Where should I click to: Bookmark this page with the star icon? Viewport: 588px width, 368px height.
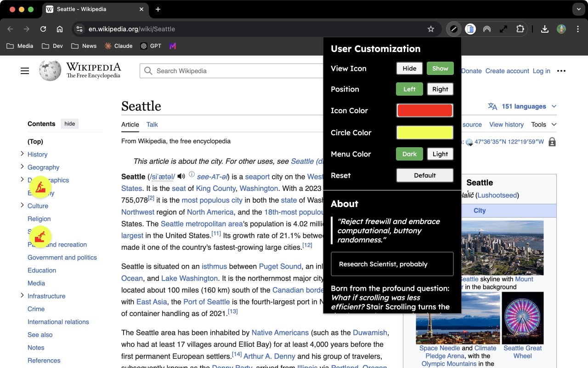[x=431, y=29]
